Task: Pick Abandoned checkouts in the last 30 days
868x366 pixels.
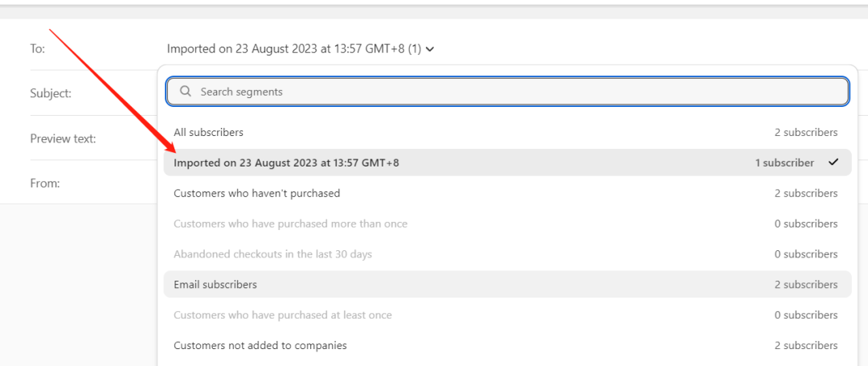Action: pyautogui.click(x=508, y=254)
